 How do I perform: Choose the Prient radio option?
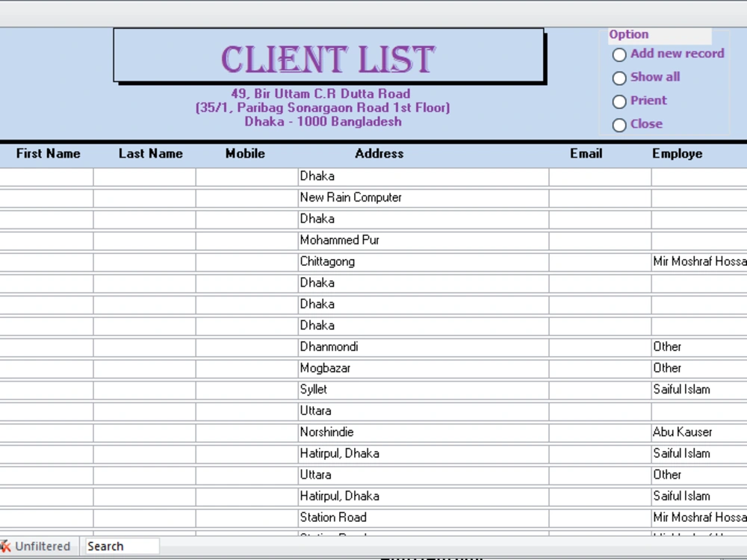(x=619, y=102)
